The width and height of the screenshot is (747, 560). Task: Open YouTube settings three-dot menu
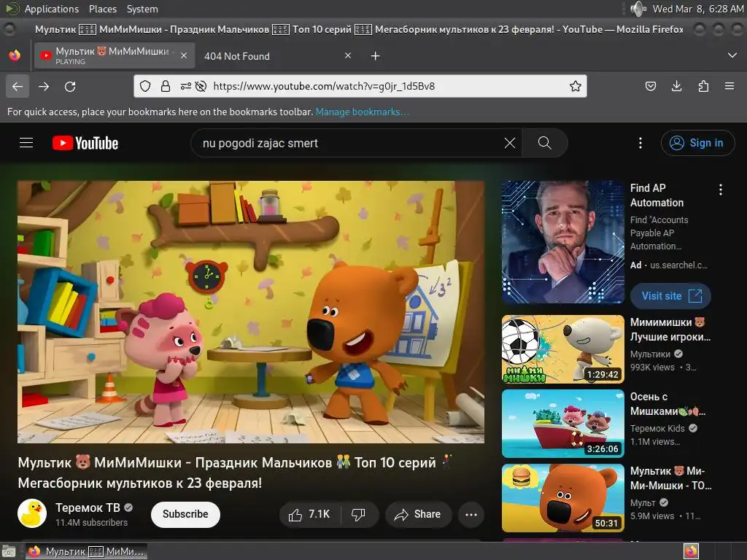coord(640,143)
